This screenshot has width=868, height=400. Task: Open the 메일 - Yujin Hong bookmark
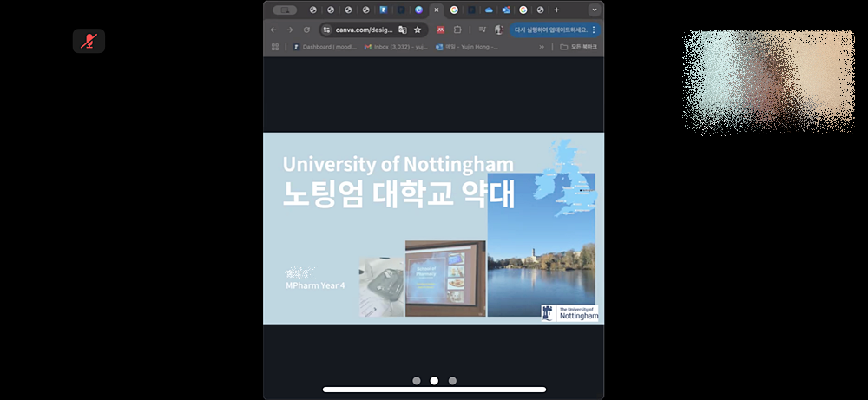coord(467,47)
